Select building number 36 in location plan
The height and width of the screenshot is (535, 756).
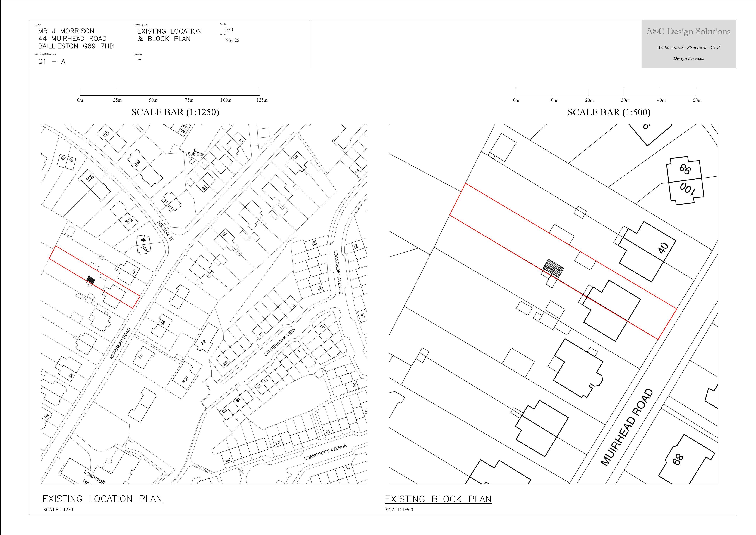point(319,288)
